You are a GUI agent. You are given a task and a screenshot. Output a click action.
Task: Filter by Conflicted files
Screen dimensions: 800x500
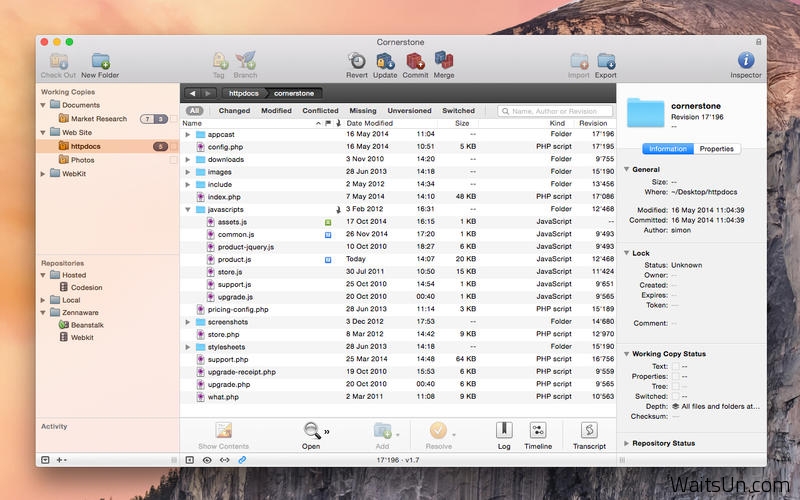coord(320,111)
